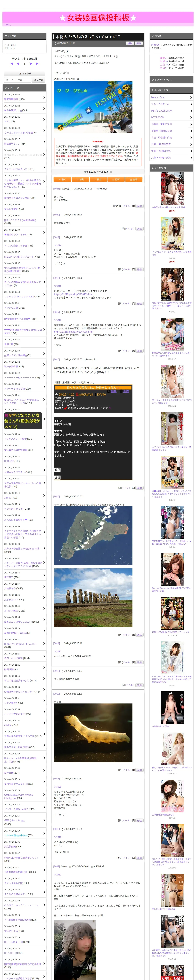The image size is (196, 980).
Task: Open the HOME link under the banner
Action: pos(8,25)
